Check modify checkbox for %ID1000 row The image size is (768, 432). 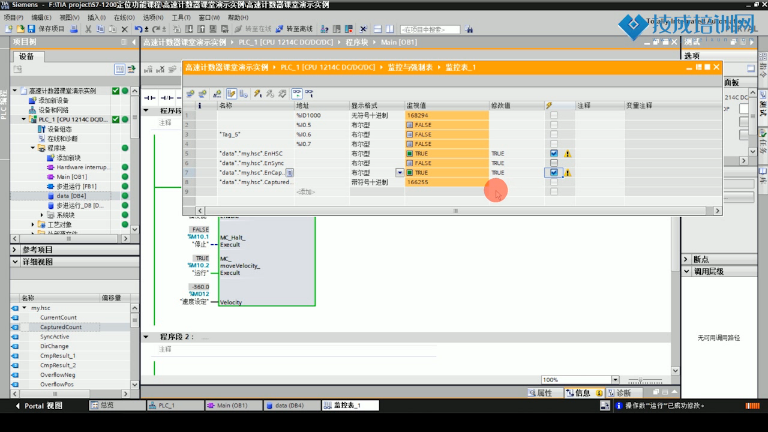(x=554, y=115)
